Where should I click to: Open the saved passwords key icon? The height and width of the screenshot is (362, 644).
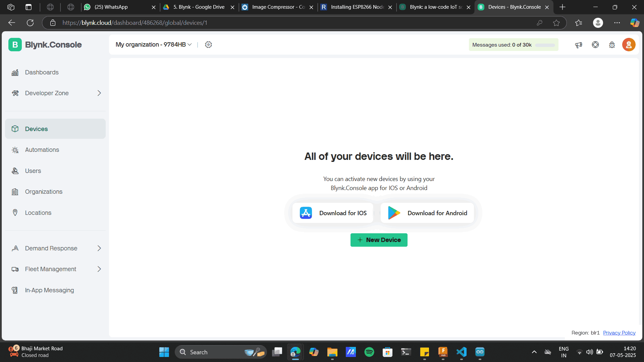click(x=540, y=23)
